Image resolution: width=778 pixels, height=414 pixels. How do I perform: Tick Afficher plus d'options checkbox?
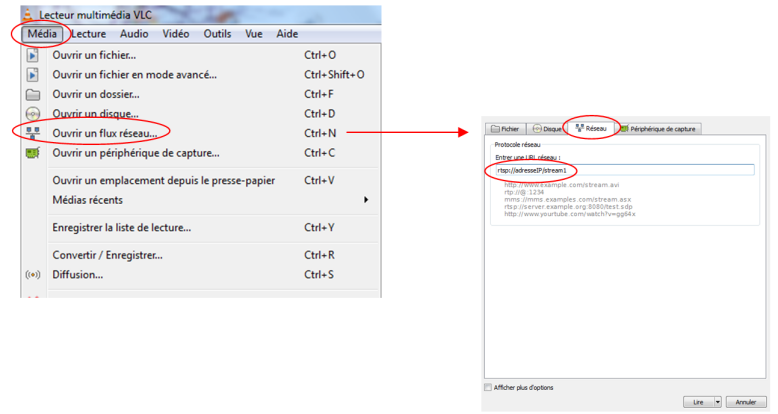coord(488,387)
